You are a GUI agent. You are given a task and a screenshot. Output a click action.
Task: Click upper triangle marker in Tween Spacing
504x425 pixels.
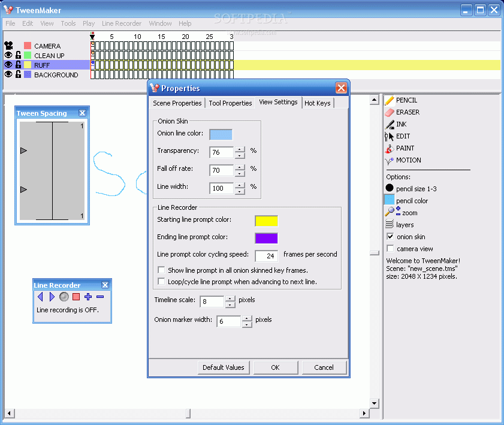click(23, 150)
